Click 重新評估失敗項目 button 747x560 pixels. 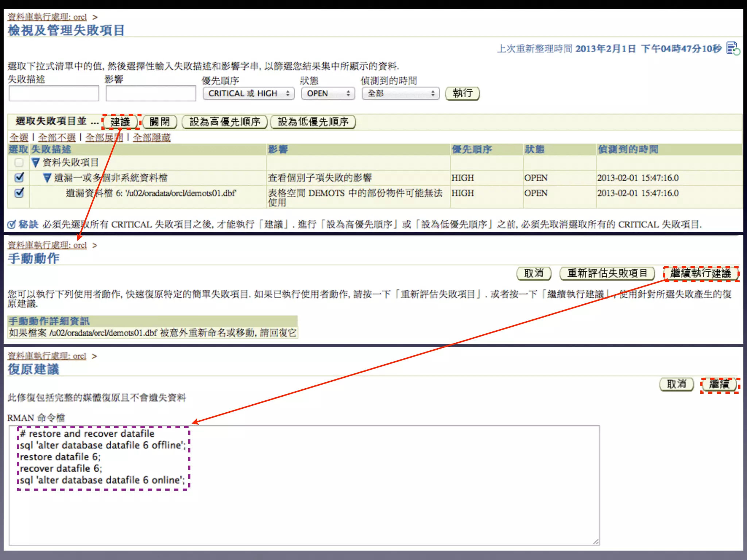[607, 273]
